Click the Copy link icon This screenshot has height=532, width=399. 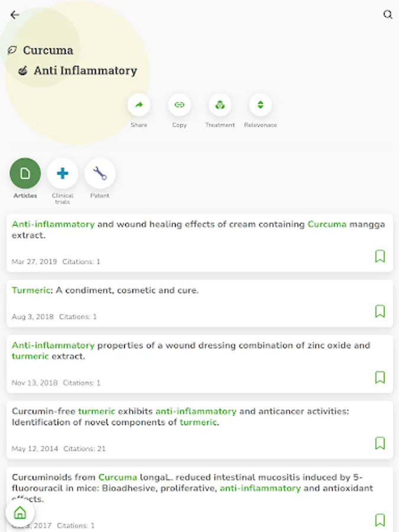pos(179,105)
